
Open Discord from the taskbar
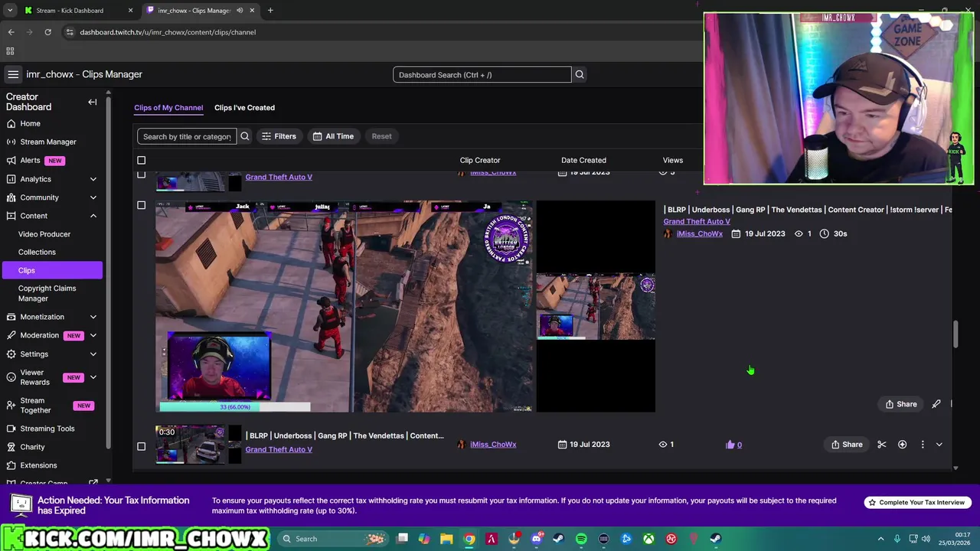point(537,539)
